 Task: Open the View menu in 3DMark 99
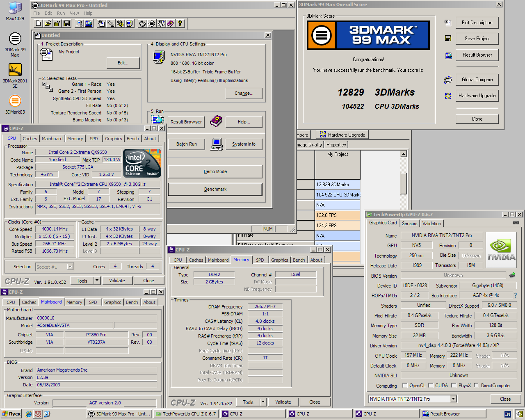pos(74,13)
